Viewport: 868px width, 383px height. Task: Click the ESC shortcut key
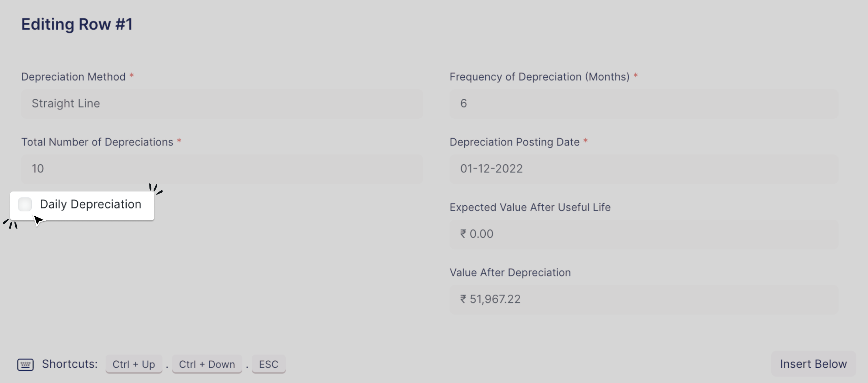pyautogui.click(x=269, y=364)
